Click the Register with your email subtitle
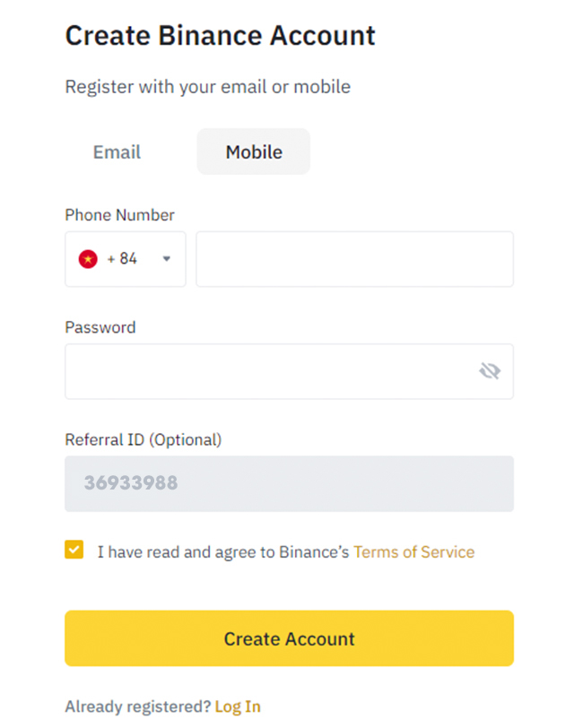This screenshot has width=574, height=728. tap(207, 87)
